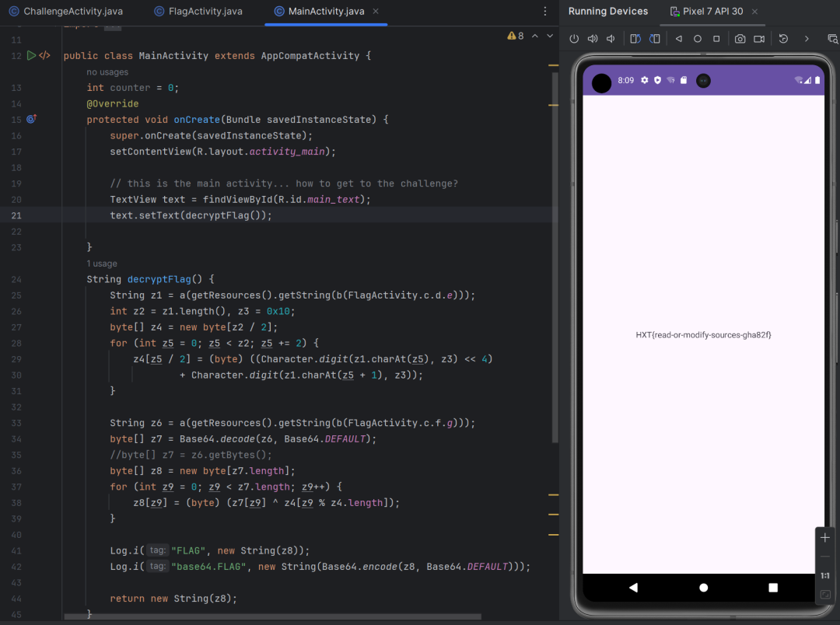Click the horizontal scrollbar of the editor
Image resolution: width=840 pixels, height=625 pixels.
point(272,616)
